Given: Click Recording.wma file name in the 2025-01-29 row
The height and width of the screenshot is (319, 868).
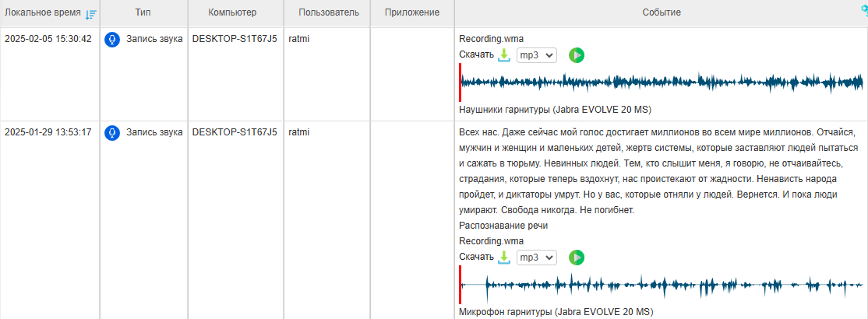Looking at the screenshot, I should pos(492,241).
